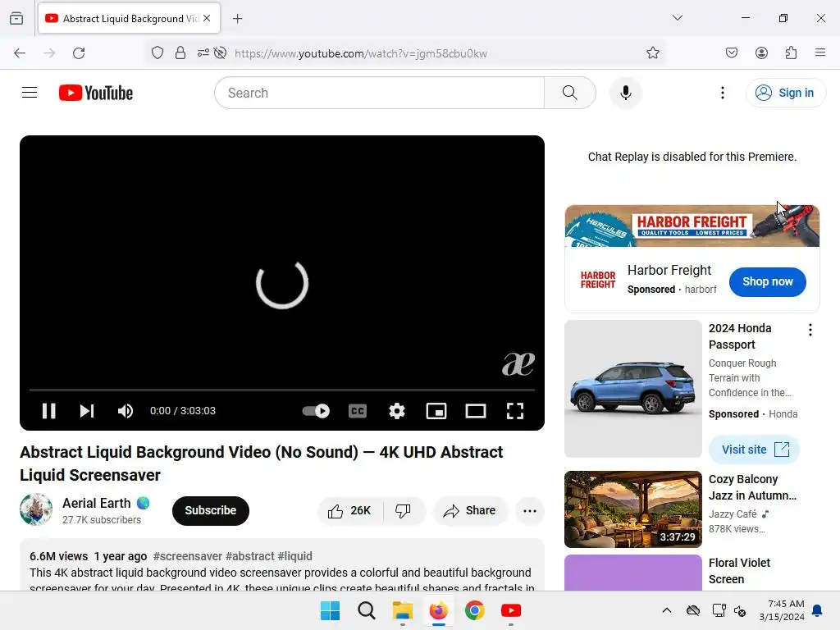Open more actions ellipsis menu
Viewport: 840px width, 630px height.
coord(530,510)
